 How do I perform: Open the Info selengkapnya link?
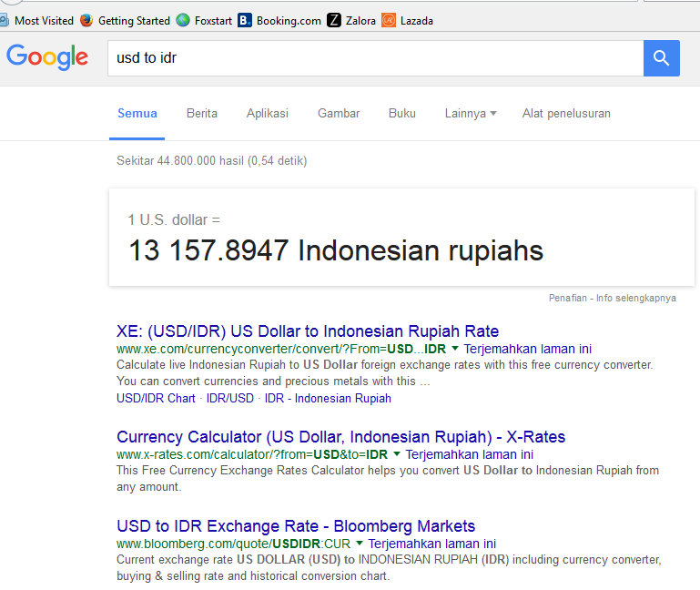click(x=635, y=298)
